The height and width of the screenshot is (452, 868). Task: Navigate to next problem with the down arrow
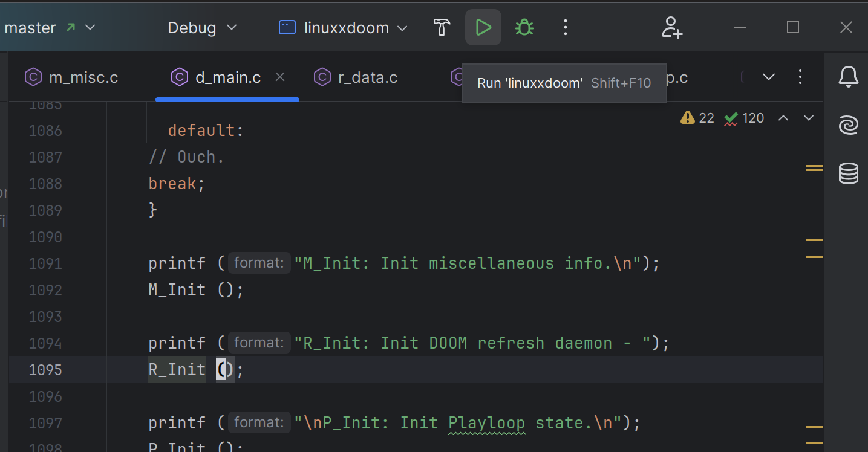click(809, 118)
